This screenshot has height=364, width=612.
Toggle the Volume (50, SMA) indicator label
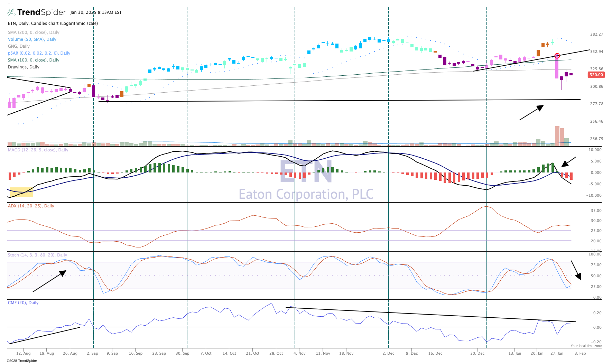(x=32, y=39)
